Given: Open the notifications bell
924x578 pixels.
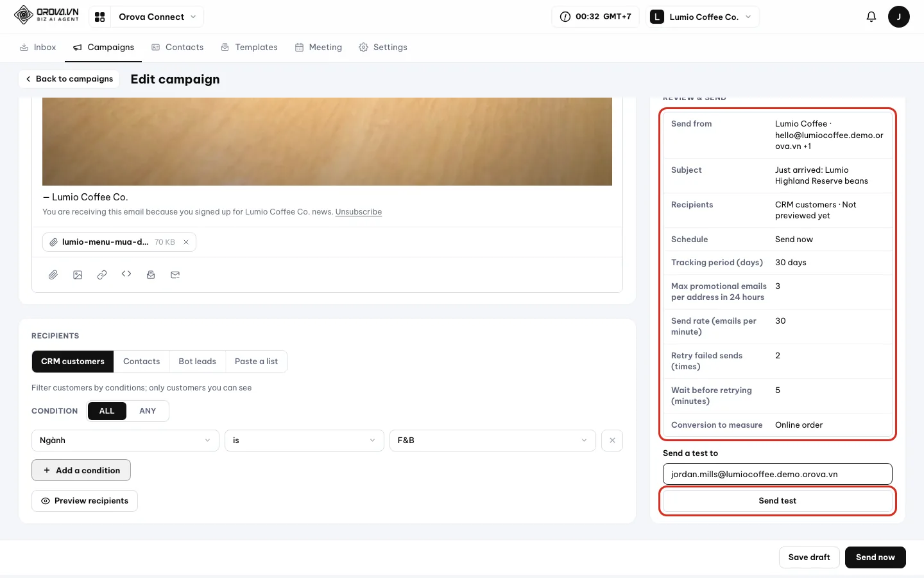Looking at the screenshot, I should coord(871,17).
